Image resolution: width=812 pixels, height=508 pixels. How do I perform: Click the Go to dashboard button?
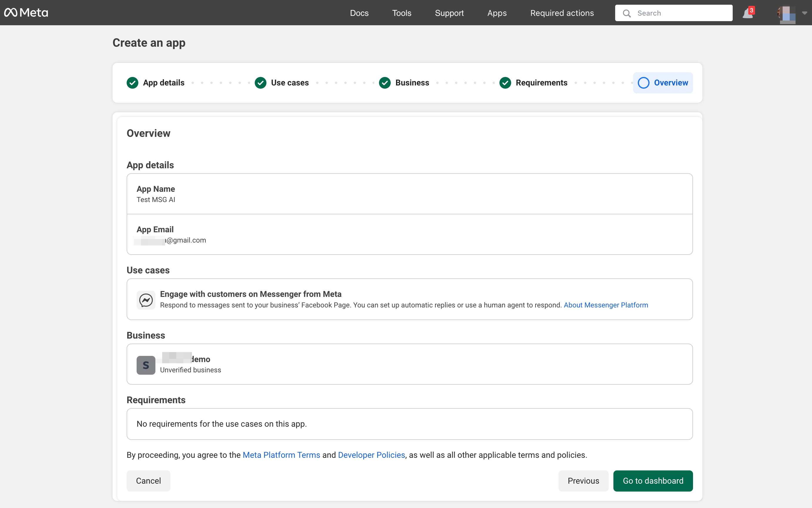click(653, 481)
